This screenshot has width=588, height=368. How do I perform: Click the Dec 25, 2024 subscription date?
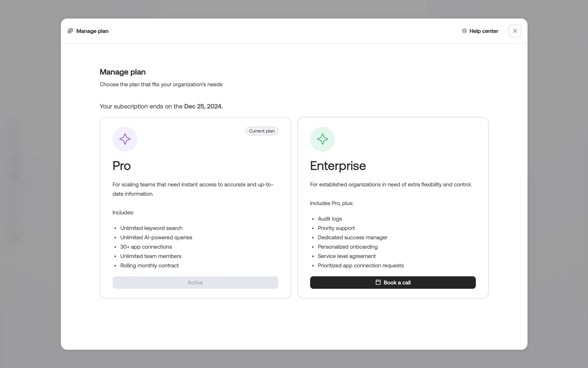point(203,106)
